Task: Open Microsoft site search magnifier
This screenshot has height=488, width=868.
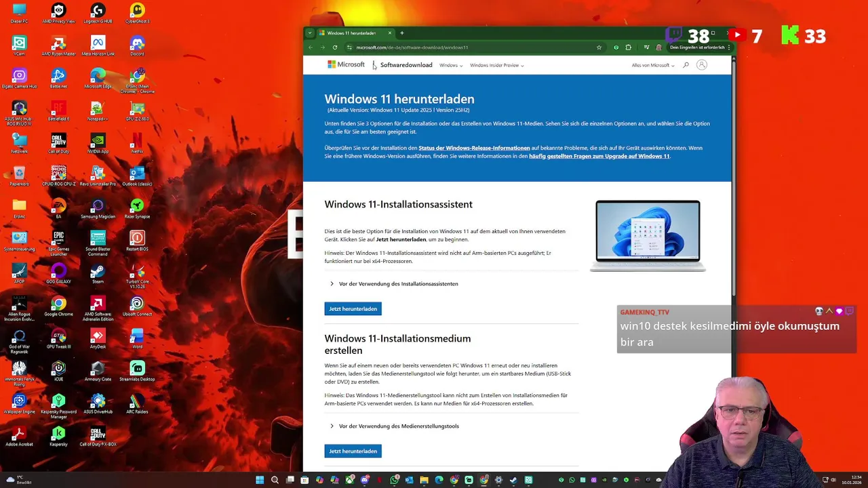Action: click(686, 65)
